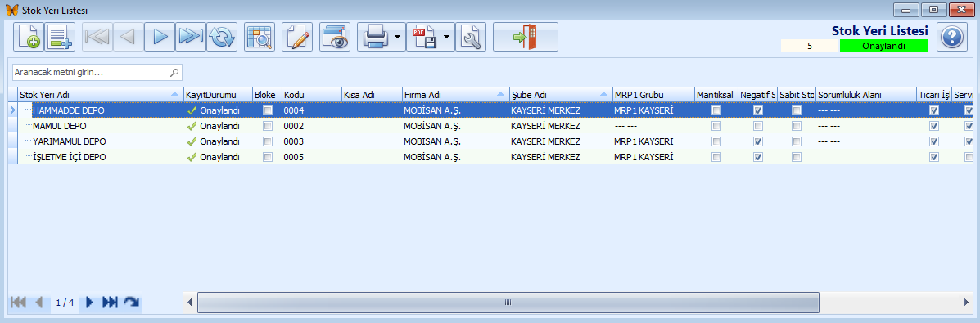Click the Kısa Adı column header
The image size is (980, 323).
point(371,94)
